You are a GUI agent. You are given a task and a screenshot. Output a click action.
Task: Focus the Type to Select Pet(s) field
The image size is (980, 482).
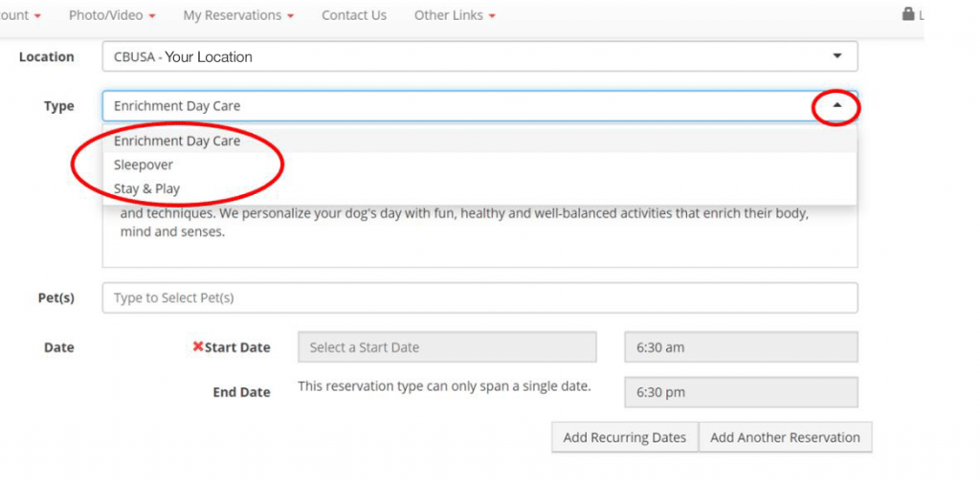point(480,297)
